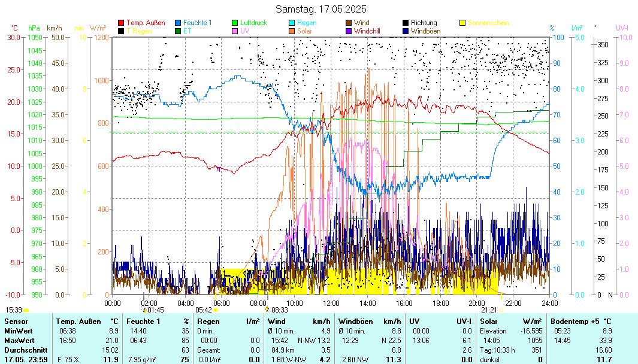Click the sunrise marker at 05:42
The width and height of the screenshot is (638, 364).
pos(215,310)
